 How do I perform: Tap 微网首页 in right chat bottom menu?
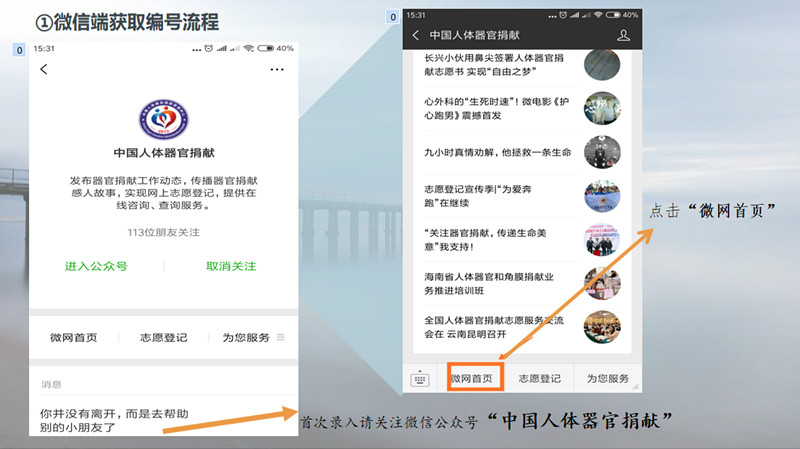click(x=472, y=379)
